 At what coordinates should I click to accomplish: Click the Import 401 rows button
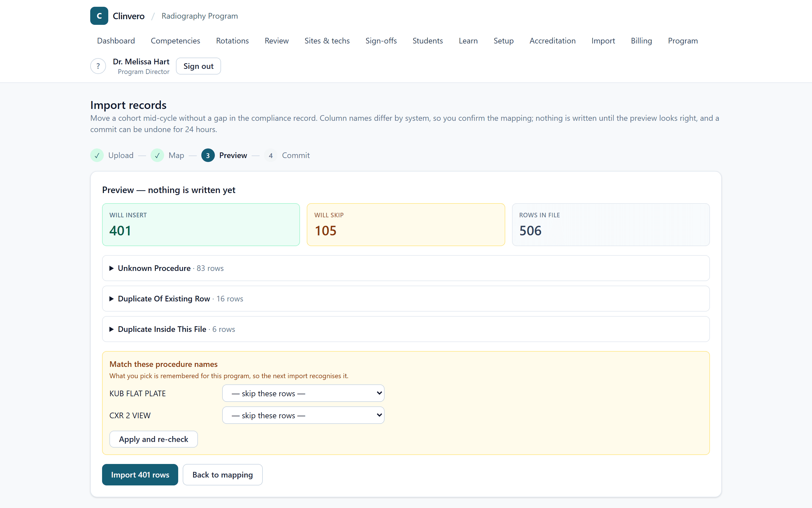tap(140, 475)
